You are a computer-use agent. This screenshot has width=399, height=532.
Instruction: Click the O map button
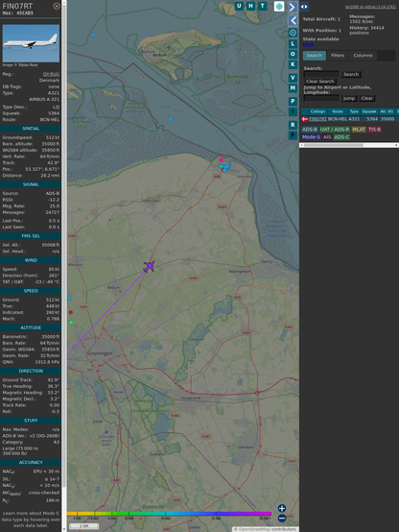[293, 54]
